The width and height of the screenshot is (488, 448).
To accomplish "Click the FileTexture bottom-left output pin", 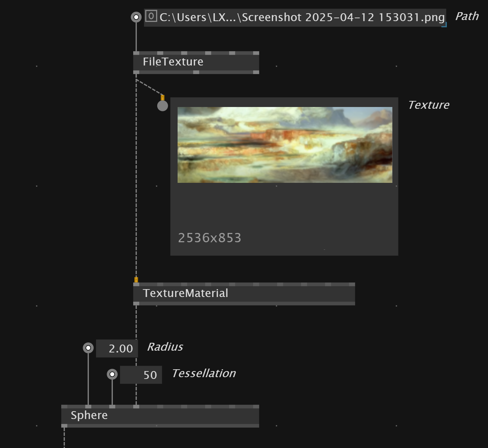I will click(x=136, y=72).
